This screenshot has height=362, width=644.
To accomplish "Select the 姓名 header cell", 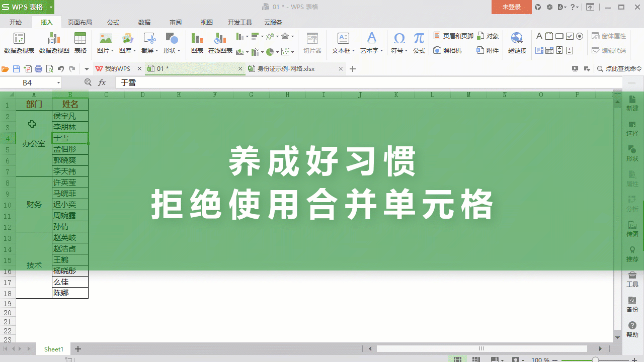I will (x=70, y=104).
